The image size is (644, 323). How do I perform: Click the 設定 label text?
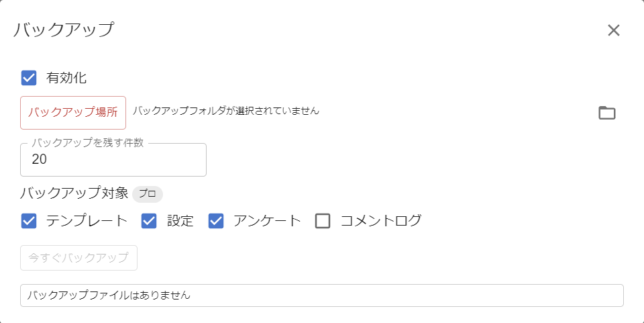click(180, 221)
